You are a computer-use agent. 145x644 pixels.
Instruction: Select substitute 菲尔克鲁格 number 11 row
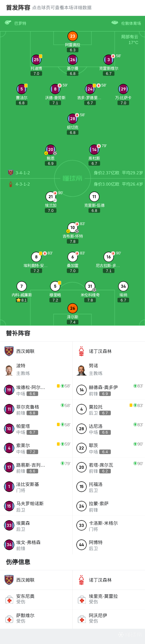pyautogui.click(x=36, y=409)
